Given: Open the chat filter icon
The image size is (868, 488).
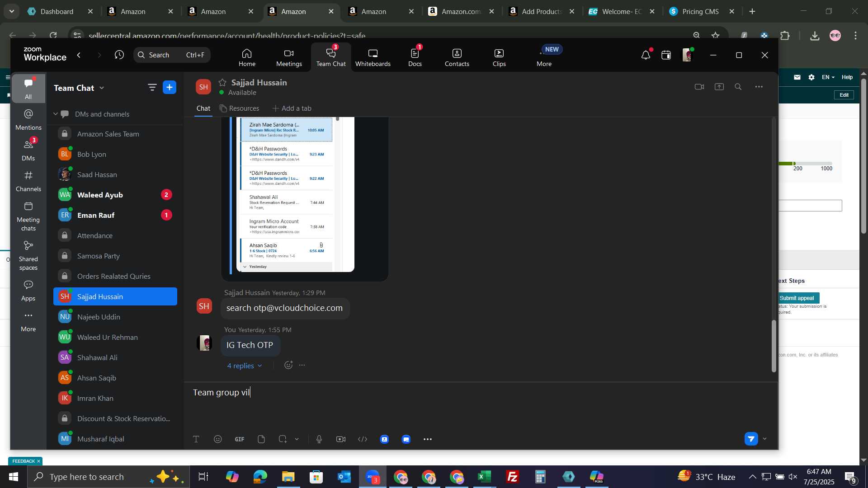Looking at the screenshot, I should [152, 88].
